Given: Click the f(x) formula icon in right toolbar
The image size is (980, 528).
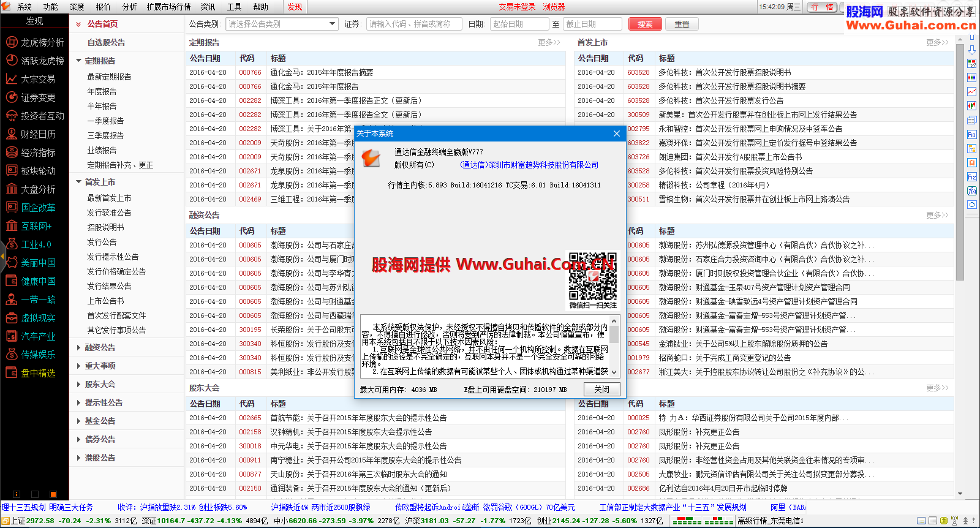Looking at the screenshot, I should coord(972,191).
